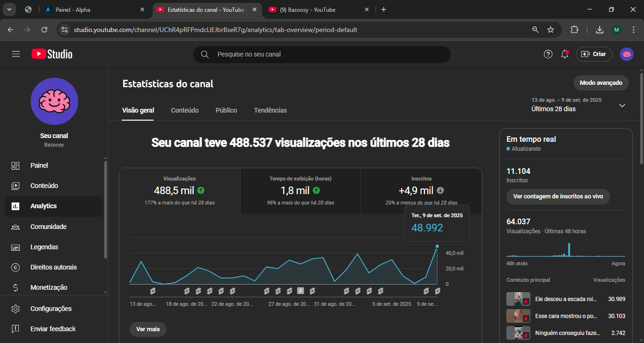
Task: Expand the Últimos 28 dias date range dropdown
Action: tap(622, 106)
